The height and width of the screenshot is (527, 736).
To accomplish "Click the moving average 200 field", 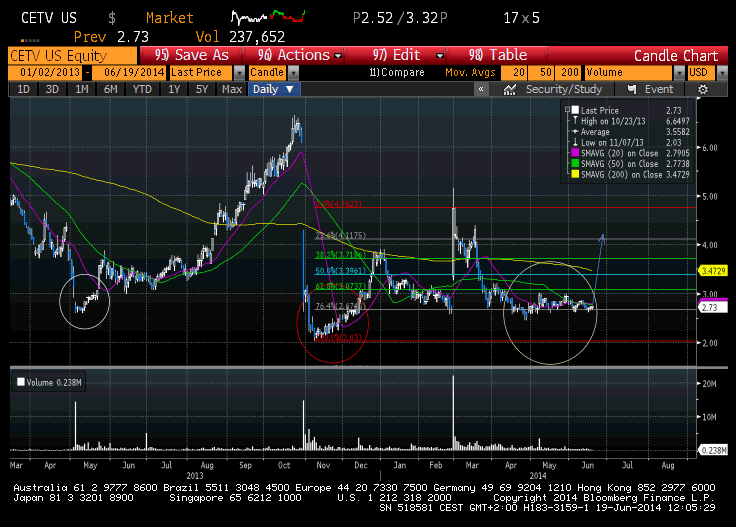I will pyautogui.click(x=569, y=73).
